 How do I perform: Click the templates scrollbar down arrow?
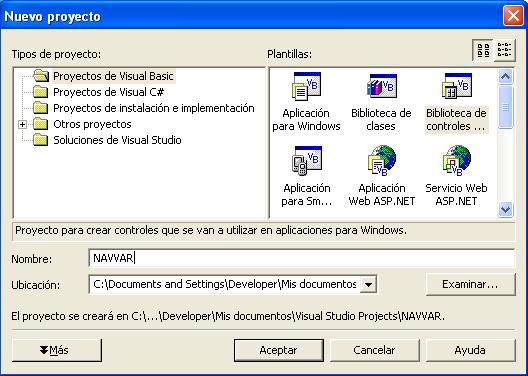(505, 209)
